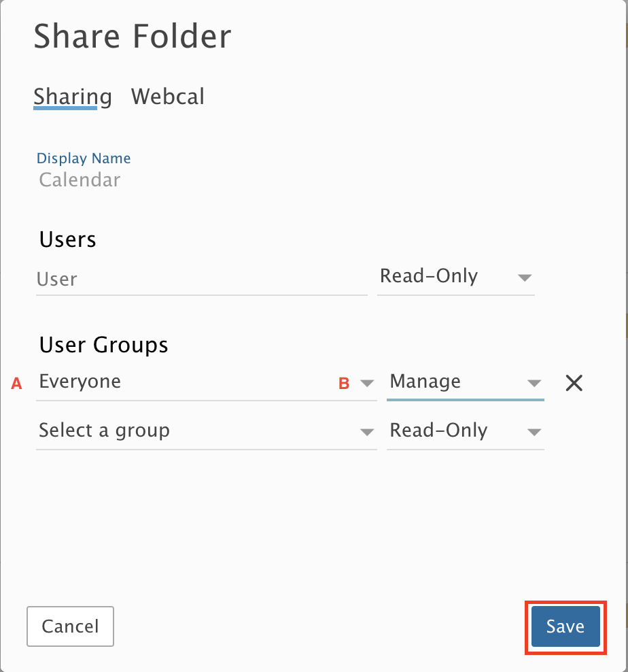Click the Share Folder dialog title
628x672 pixels.
point(133,36)
